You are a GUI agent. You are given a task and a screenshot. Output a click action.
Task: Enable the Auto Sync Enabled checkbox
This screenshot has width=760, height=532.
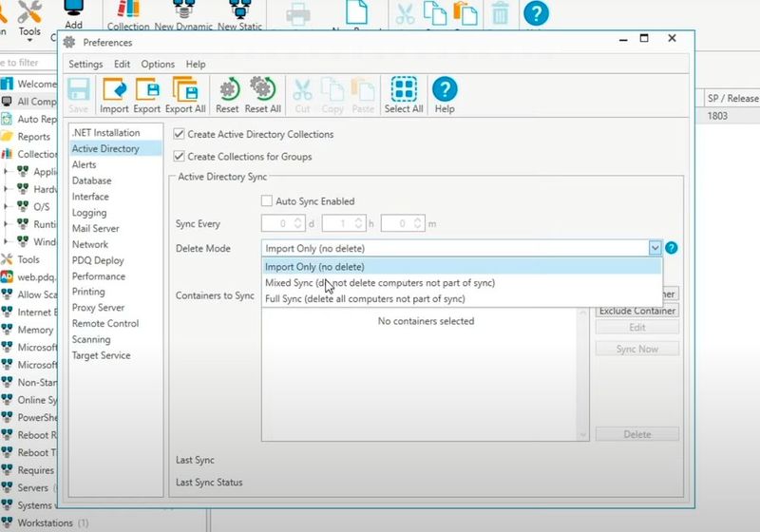[267, 200]
